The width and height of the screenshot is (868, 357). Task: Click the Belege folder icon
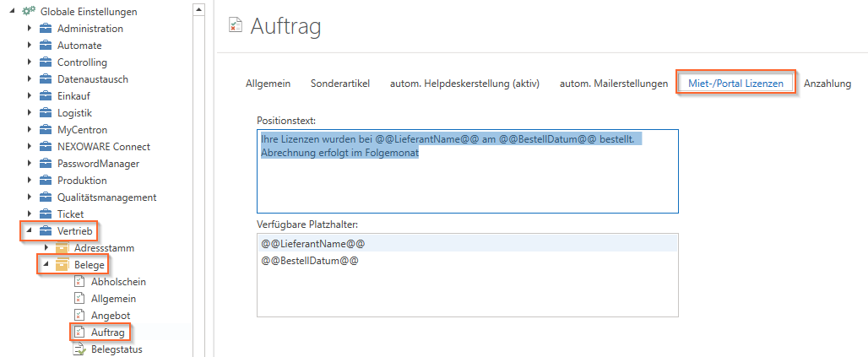click(62, 264)
